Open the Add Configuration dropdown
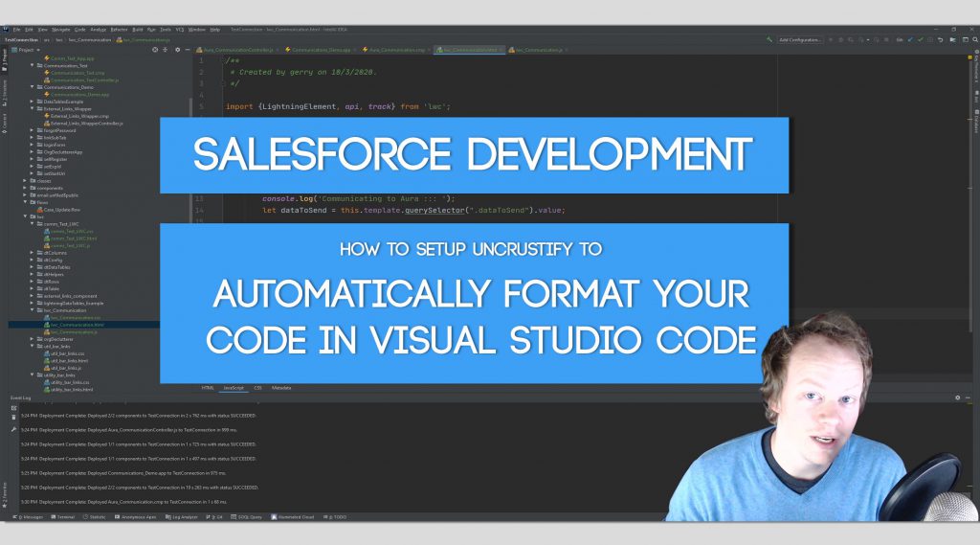 [x=800, y=40]
